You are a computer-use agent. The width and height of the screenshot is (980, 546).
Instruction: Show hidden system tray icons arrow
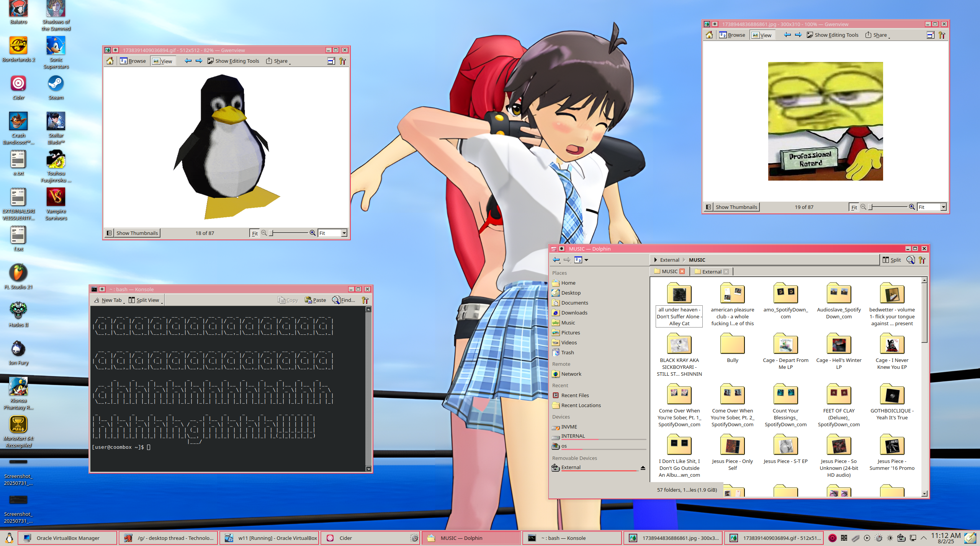tap(924, 538)
